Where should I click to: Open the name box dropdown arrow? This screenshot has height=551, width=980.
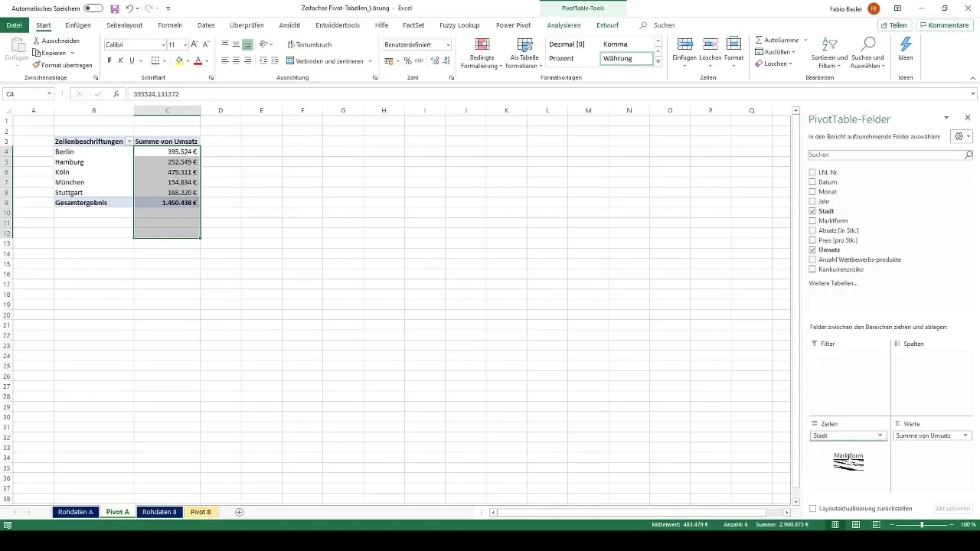coord(49,94)
